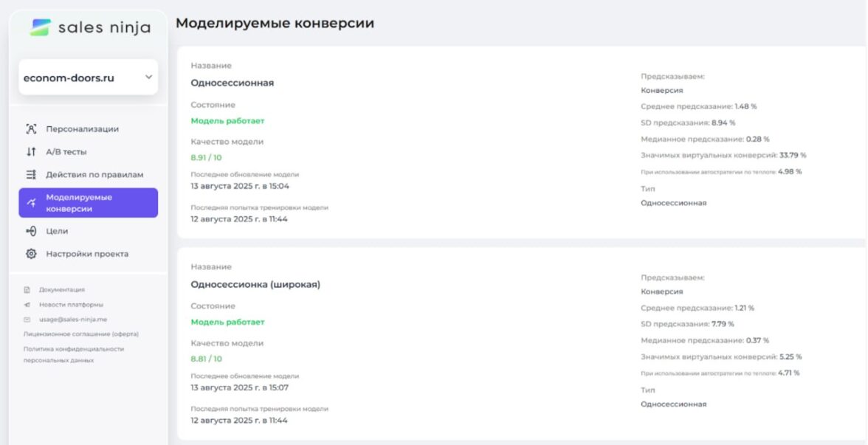Click the Моделируемые конверсии chart icon
This screenshot has height=445, width=868.
[x=31, y=203]
